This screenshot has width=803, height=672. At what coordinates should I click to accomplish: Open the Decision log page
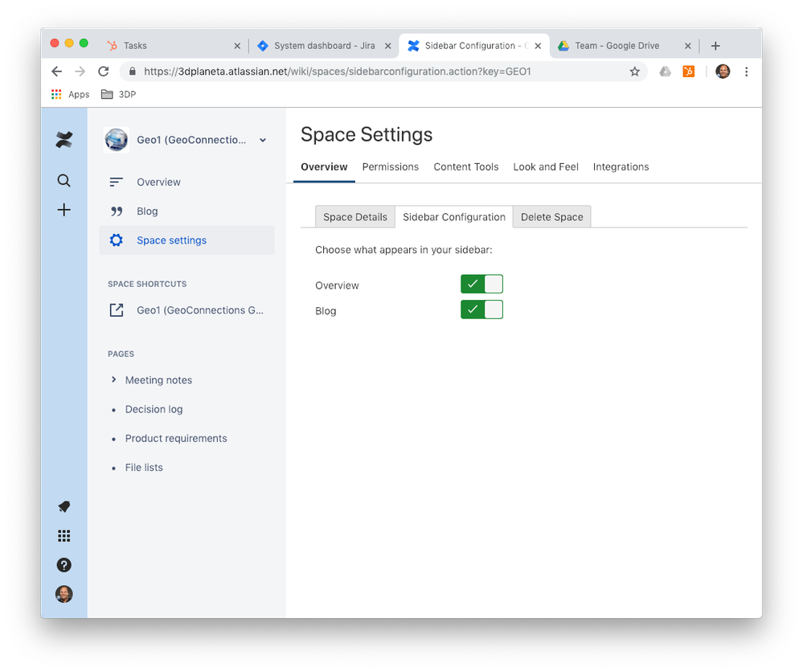154,409
